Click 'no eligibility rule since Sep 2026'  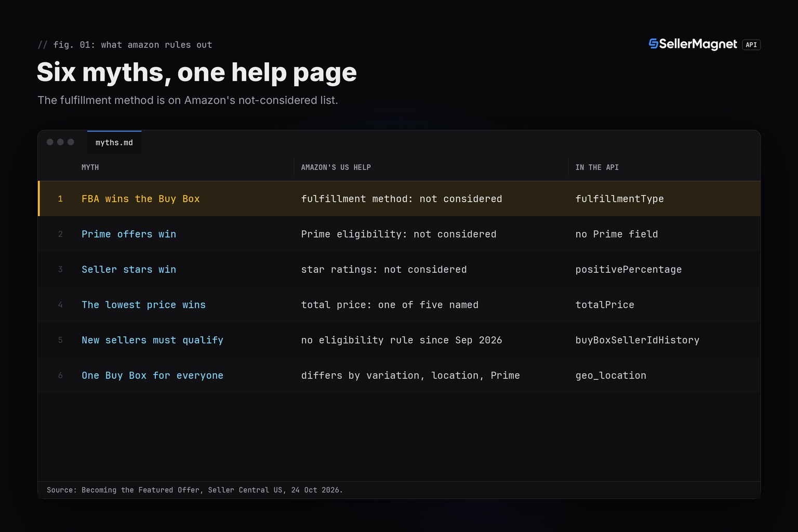coord(402,340)
